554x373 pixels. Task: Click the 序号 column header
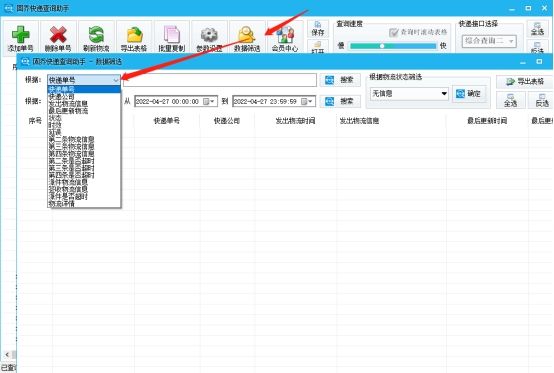coord(35,121)
